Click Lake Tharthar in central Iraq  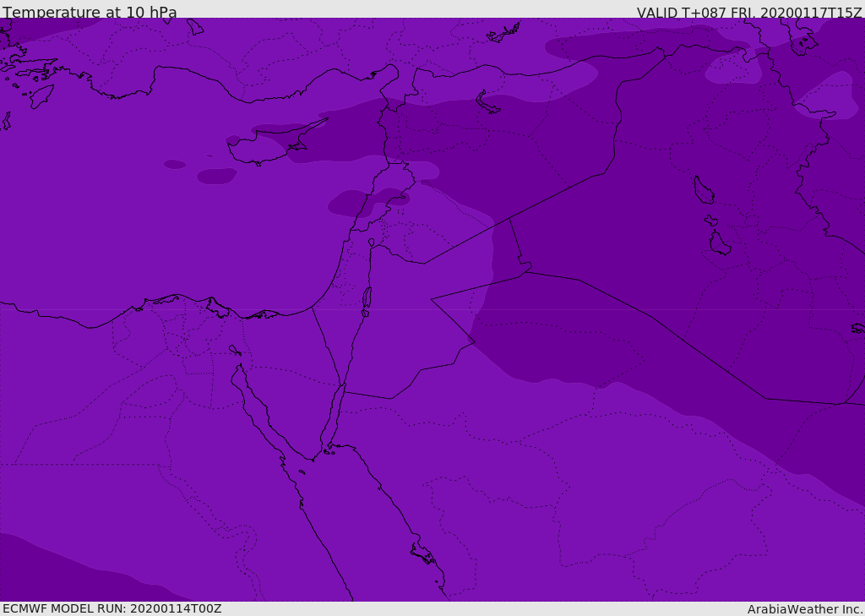704,190
